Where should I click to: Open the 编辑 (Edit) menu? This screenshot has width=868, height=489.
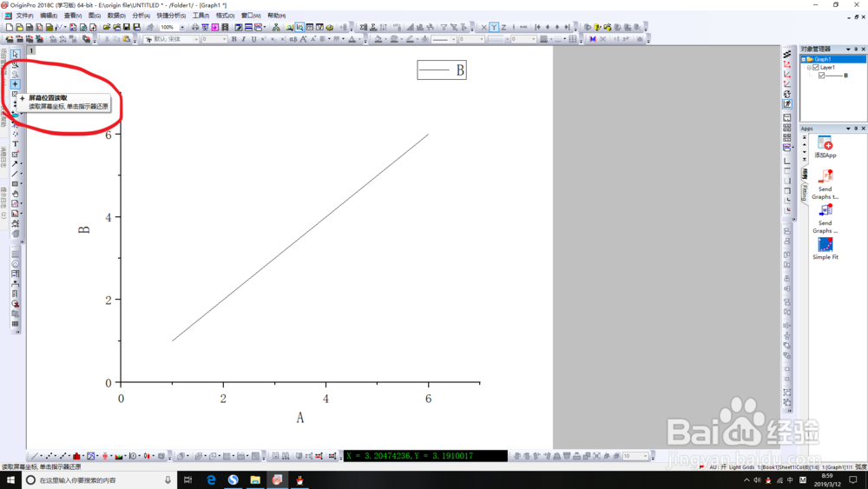[49, 16]
